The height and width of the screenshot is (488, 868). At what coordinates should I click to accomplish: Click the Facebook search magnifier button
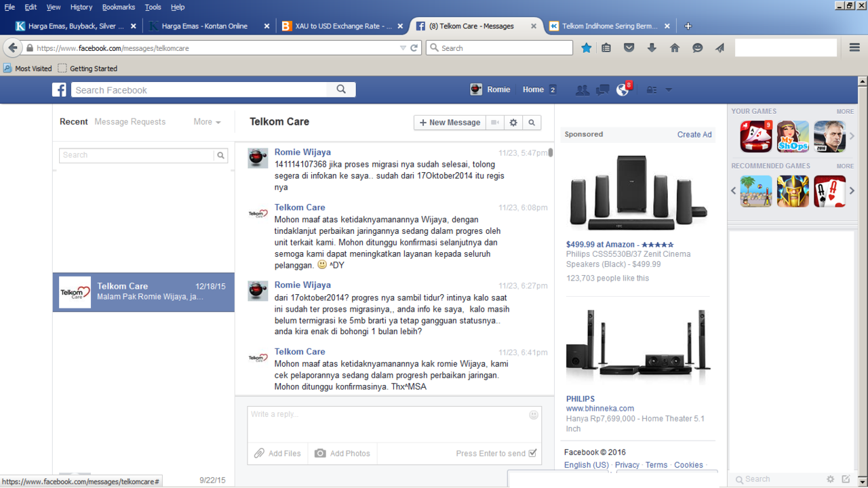tap(341, 89)
